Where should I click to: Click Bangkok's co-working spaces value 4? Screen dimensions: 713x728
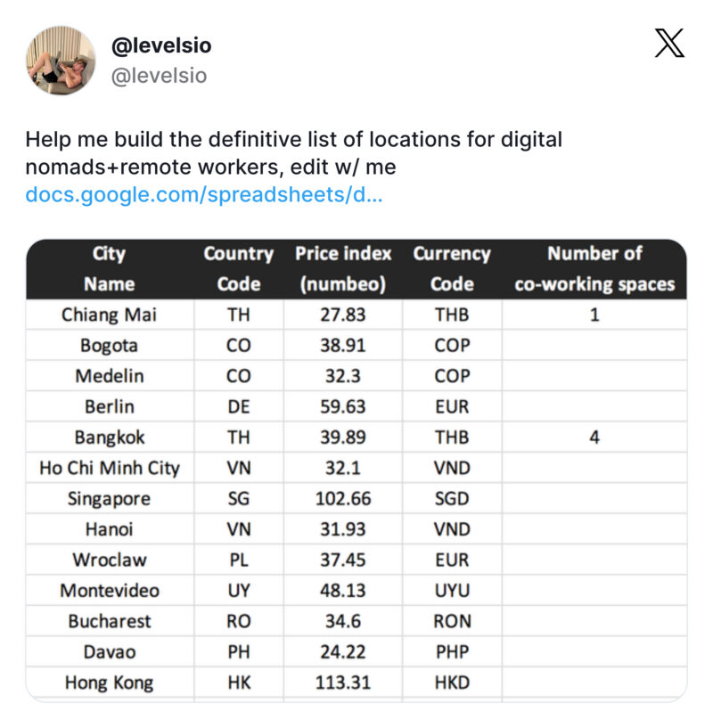click(594, 438)
